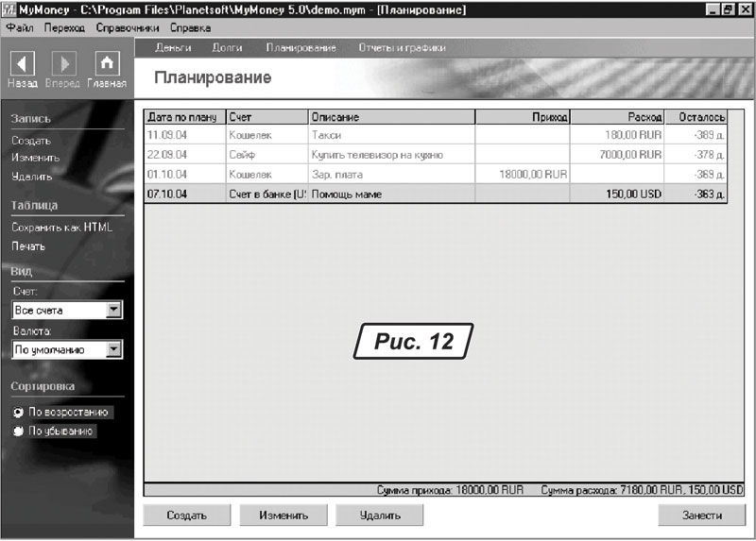Click 'Сохранить как HTML' sidebar link

[61, 228]
